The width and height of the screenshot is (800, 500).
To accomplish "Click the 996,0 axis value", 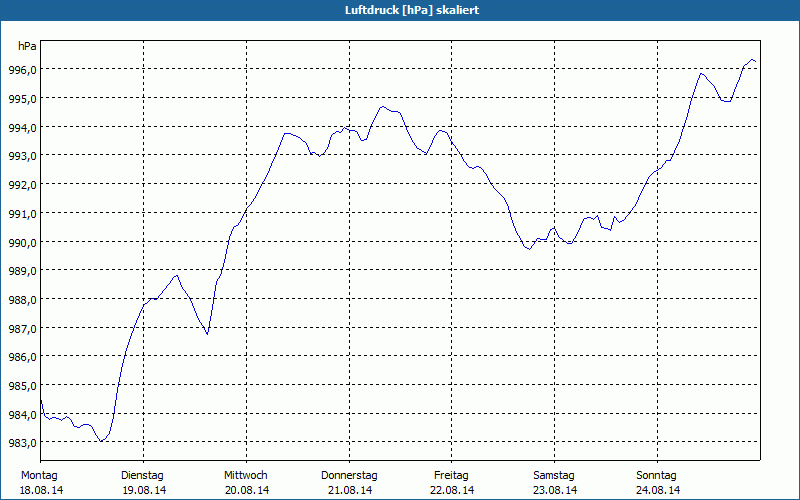I will [x=23, y=70].
